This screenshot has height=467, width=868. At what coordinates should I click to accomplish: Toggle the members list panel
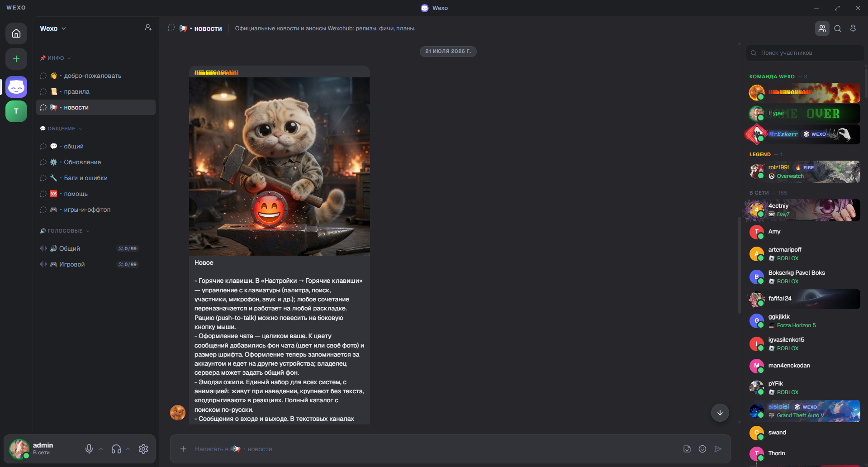[822, 29]
